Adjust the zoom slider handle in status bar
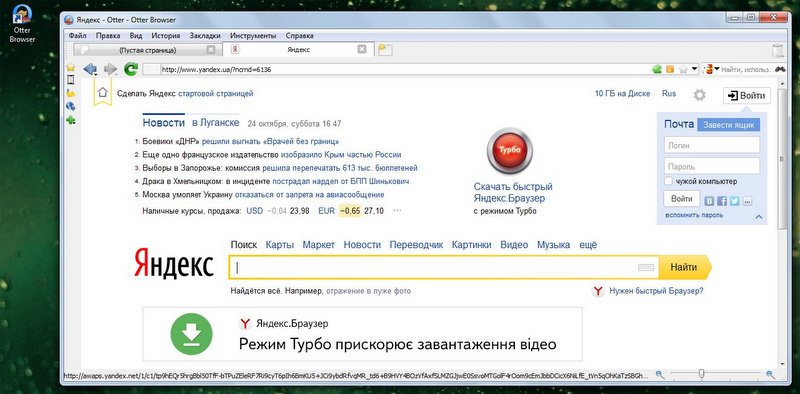 click(x=702, y=375)
